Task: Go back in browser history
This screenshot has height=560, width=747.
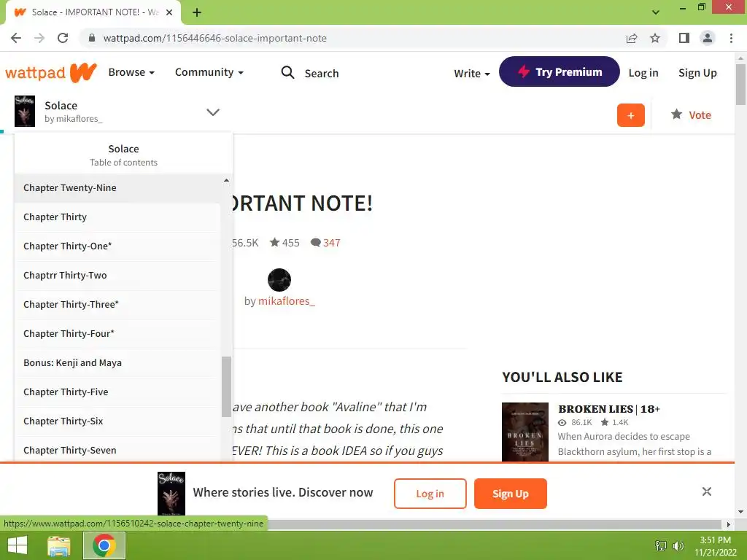Action: [16, 38]
